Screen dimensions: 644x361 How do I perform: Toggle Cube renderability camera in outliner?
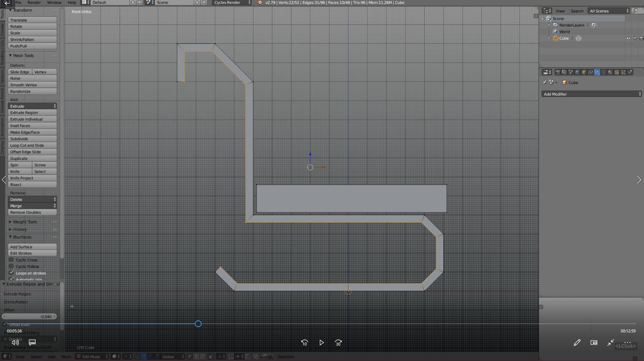[x=641, y=38]
